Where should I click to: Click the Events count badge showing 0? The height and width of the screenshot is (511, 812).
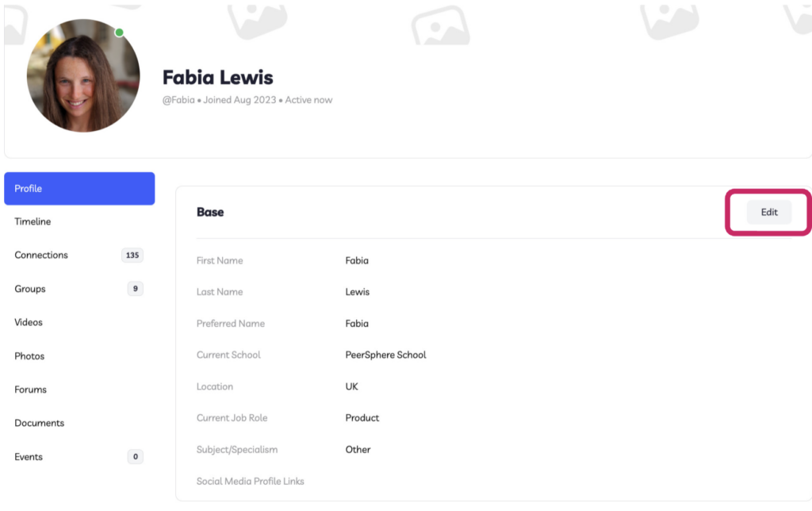(135, 456)
